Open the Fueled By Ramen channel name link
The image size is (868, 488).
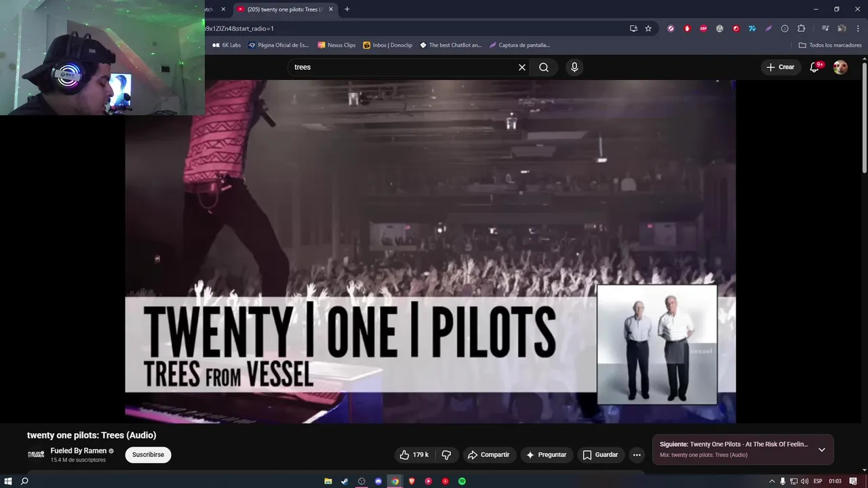coord(78,451)
